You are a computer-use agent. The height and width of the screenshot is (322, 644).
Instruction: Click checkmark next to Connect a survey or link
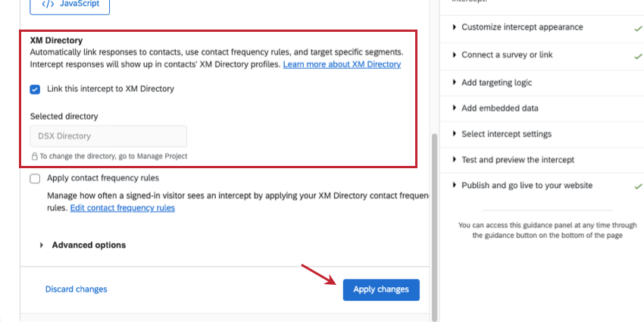tap(638, 56)
